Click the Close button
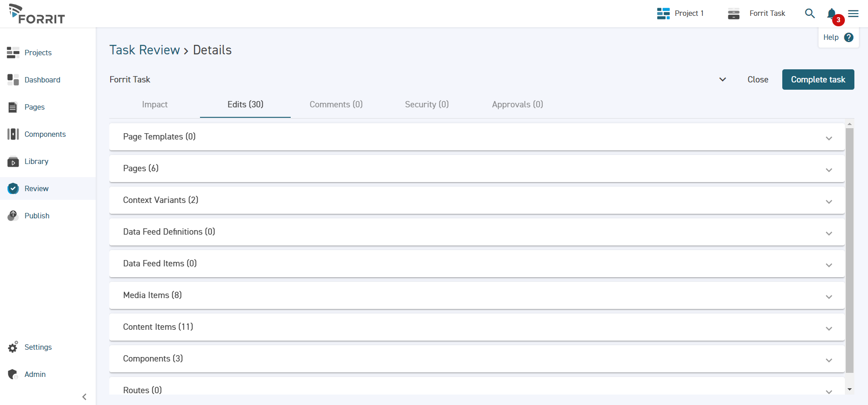Image resolution: width=868 pixels, height=405 pixels. (x=757, y=80)
